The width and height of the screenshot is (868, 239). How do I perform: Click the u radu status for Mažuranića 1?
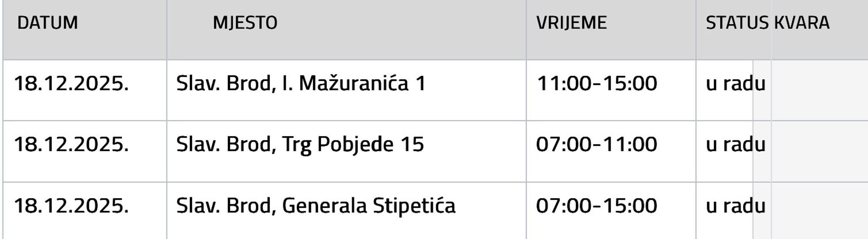click(x=735, y=83)
